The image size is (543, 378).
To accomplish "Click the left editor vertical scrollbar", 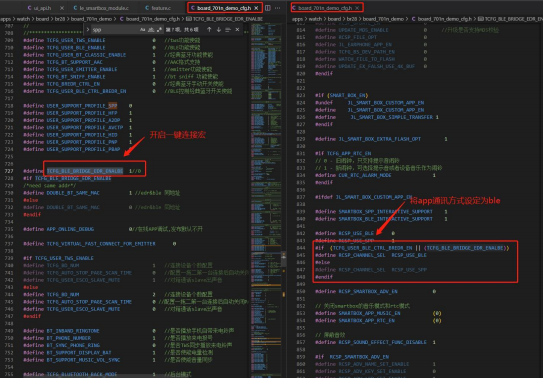I will [x=284, y=258].
